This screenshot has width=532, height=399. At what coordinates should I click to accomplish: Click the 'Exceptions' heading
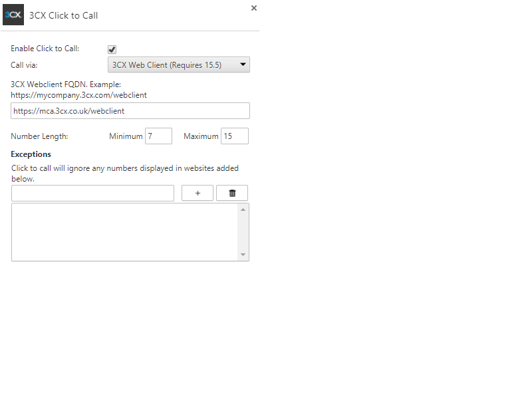tap(31, 154)
